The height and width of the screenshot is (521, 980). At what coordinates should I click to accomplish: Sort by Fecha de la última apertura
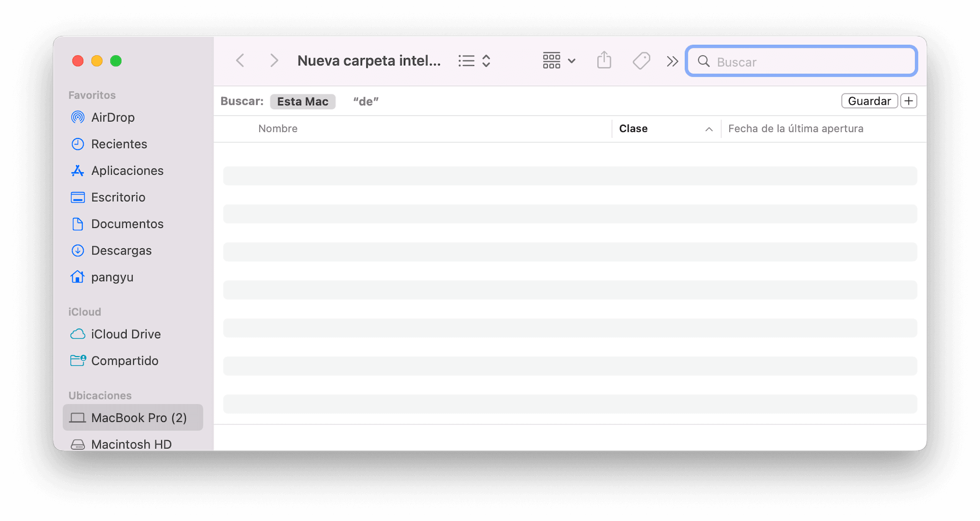tap(796, 129)
